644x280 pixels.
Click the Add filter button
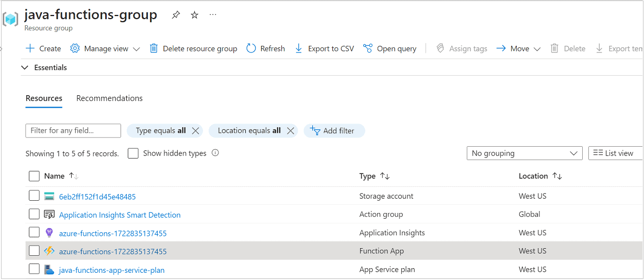[334, 131]
